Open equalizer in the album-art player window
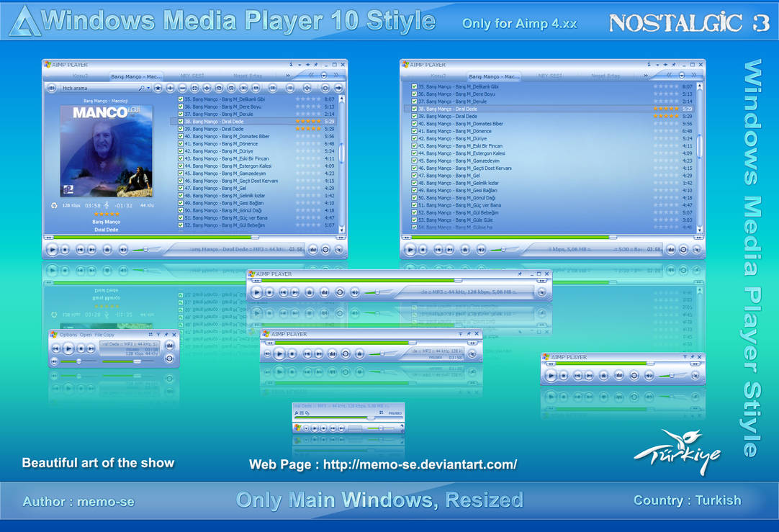The image size is (779, 532). pos(313,250)
